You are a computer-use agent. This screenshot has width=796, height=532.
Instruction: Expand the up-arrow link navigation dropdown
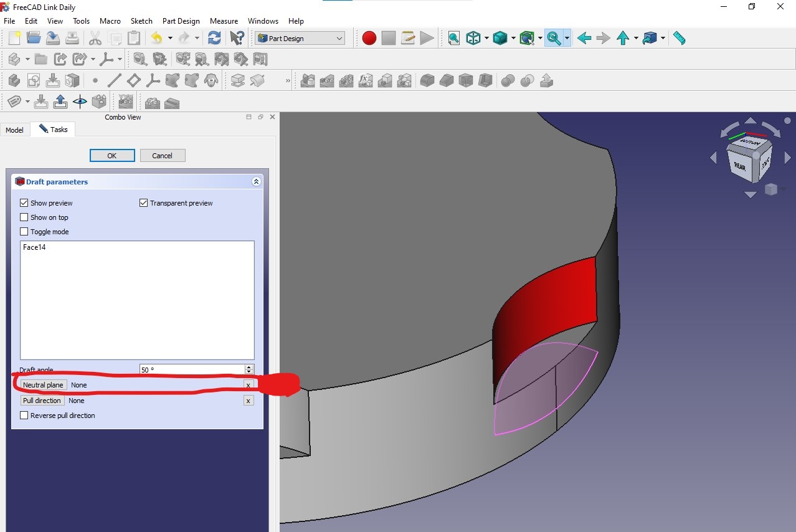pyautogui.click(x=636, y=38)
